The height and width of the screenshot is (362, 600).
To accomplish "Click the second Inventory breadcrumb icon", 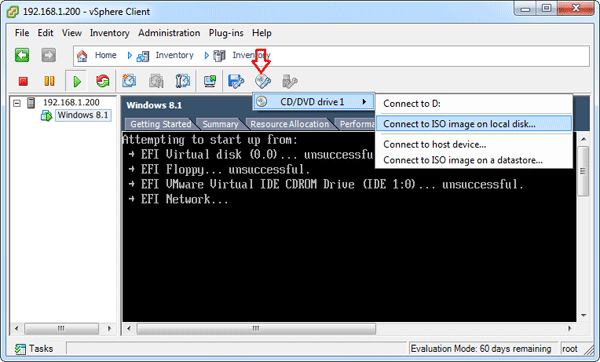I will click(x=219, y=56).
